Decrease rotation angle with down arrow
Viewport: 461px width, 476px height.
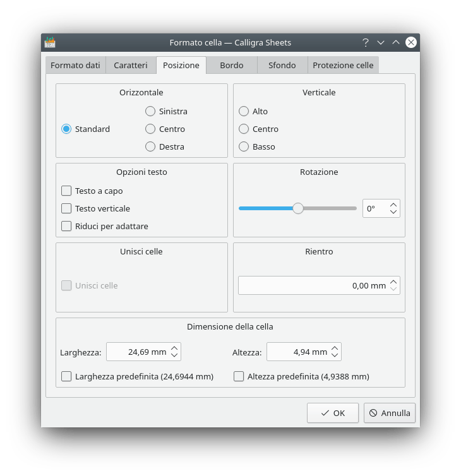pyautogui.click(x=393, y=212)
